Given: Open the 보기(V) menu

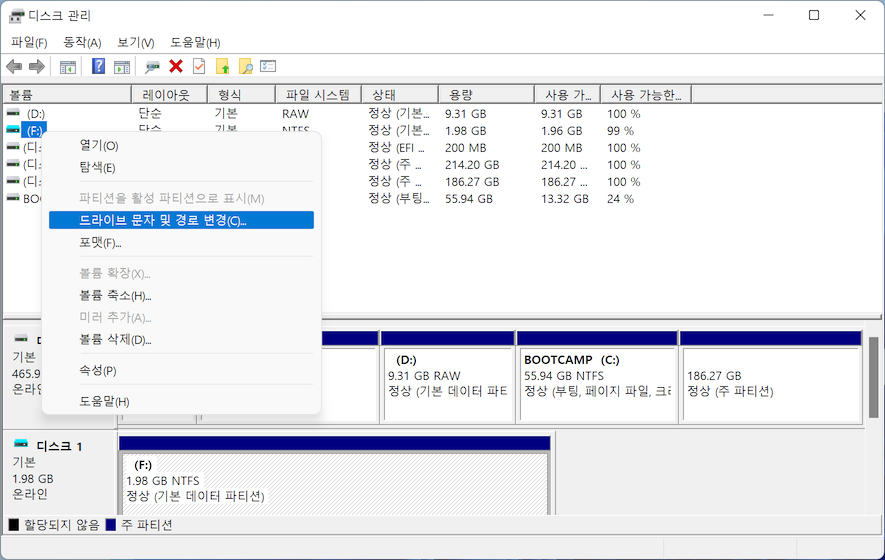Looking at the screenshot, I should tap(135, 42).
